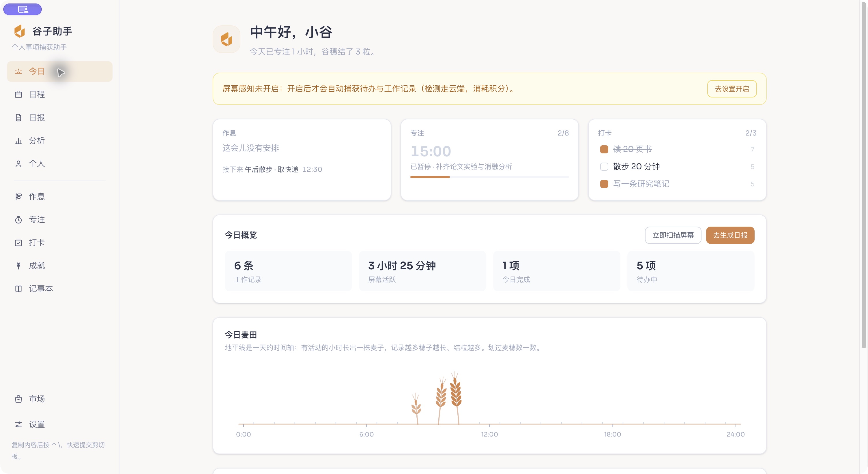Uncheck the 写一条研究笔记 habit checkbox
Image resolution: width=868 pixels, height=474 pixels.
point(604,184)
